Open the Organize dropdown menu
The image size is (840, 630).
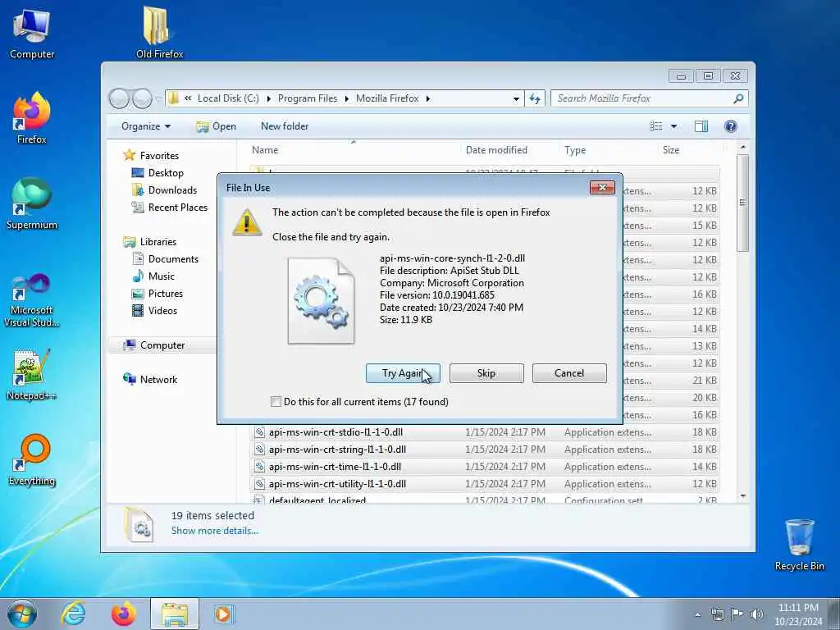(x=146, y=126)
